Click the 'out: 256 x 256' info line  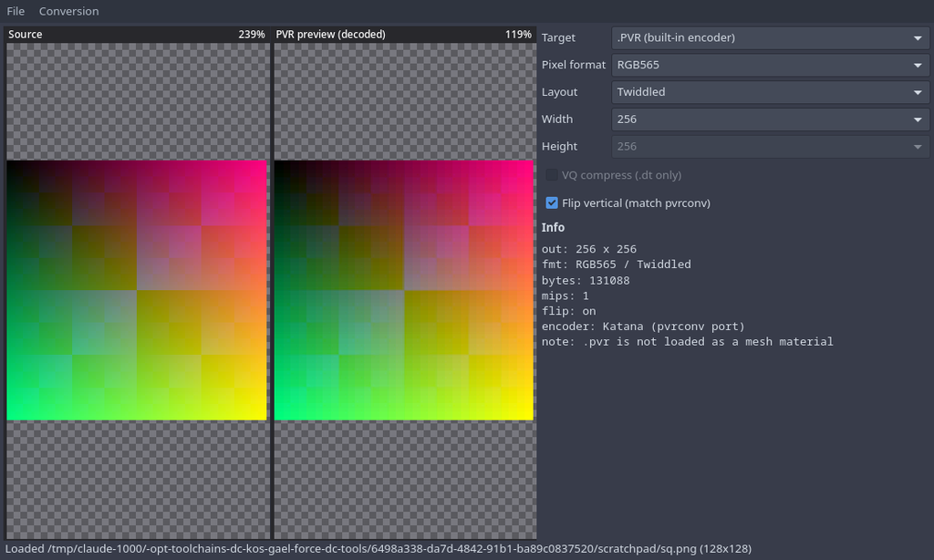click(589, 249)
